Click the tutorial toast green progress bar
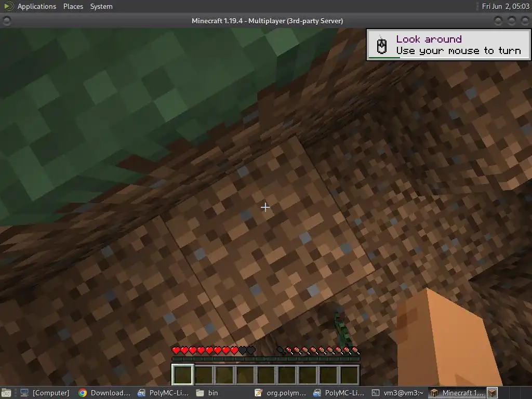The width and height of the screenshot is (532, 399). (x=384, y=57)
